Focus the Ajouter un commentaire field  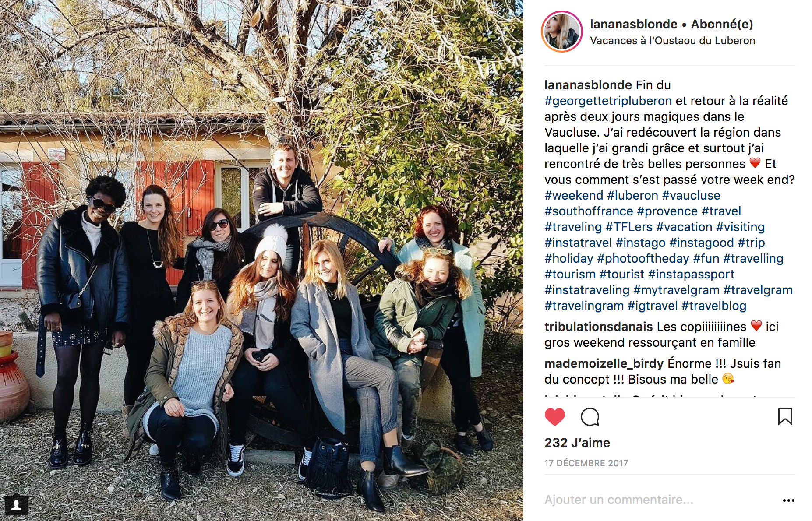pos(657,500)
